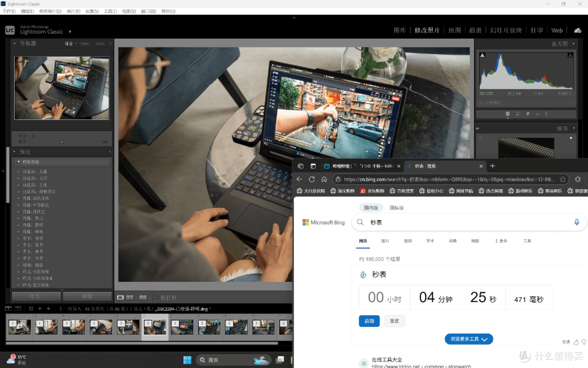588x368 pixels.
Task: Click the filmstrip horizontal scrollbar
Action: 142,343
